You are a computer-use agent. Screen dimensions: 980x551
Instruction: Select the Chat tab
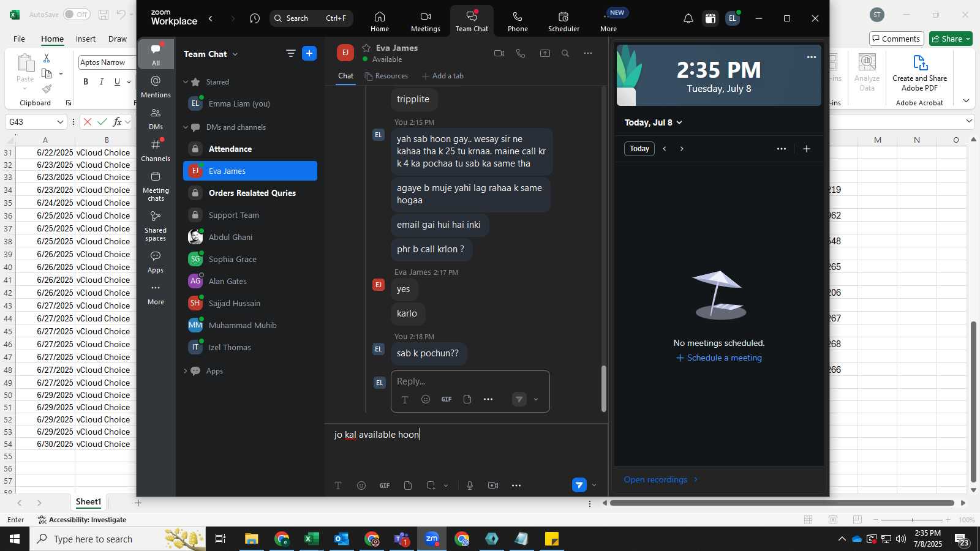pyautogui.click(x=345, y=76)
